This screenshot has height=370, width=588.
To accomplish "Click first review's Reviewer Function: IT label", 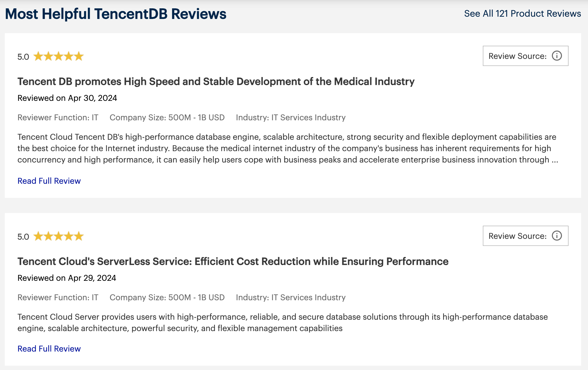I will click(58, 118).
